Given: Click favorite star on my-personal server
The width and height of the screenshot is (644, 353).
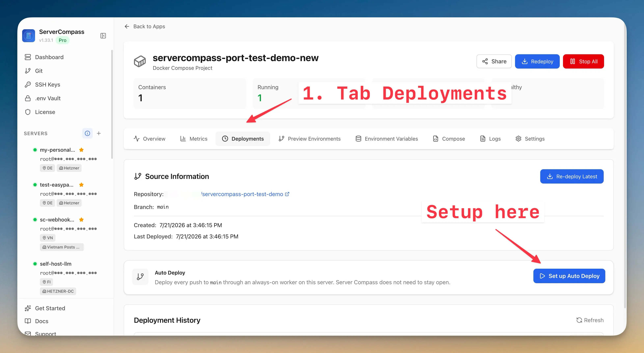Looking at the screenshot, I should pos(81,150).
